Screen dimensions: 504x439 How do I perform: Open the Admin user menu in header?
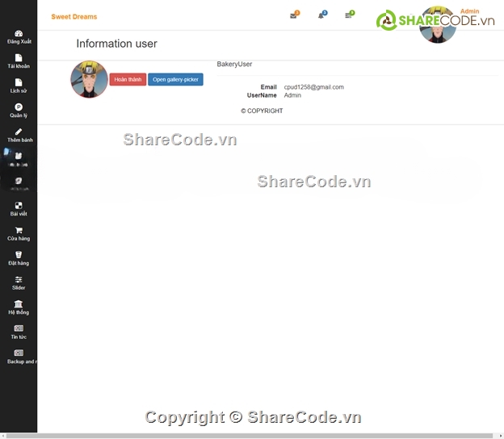click(469, 11)
